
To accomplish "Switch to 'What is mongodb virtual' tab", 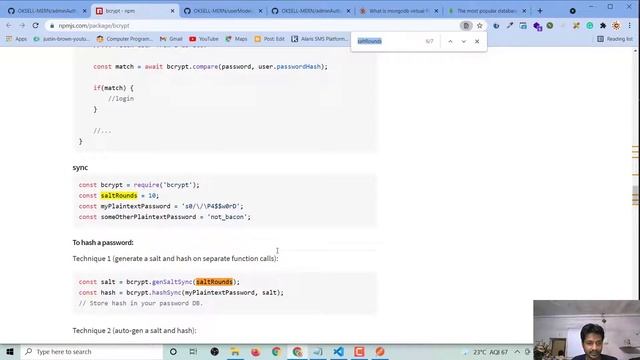I will (398, 11).
